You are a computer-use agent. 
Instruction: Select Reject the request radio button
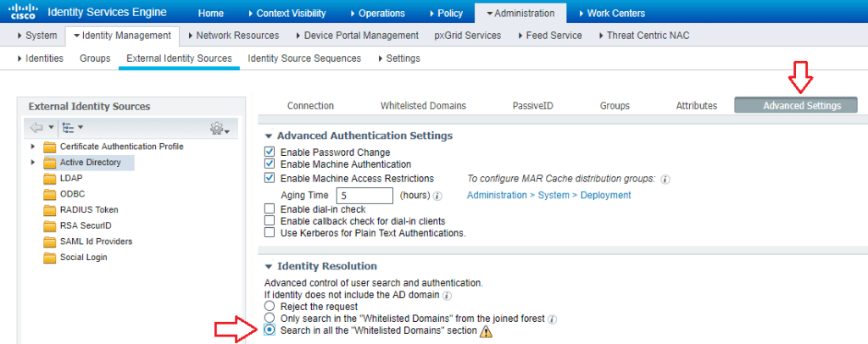click(270, 306)
